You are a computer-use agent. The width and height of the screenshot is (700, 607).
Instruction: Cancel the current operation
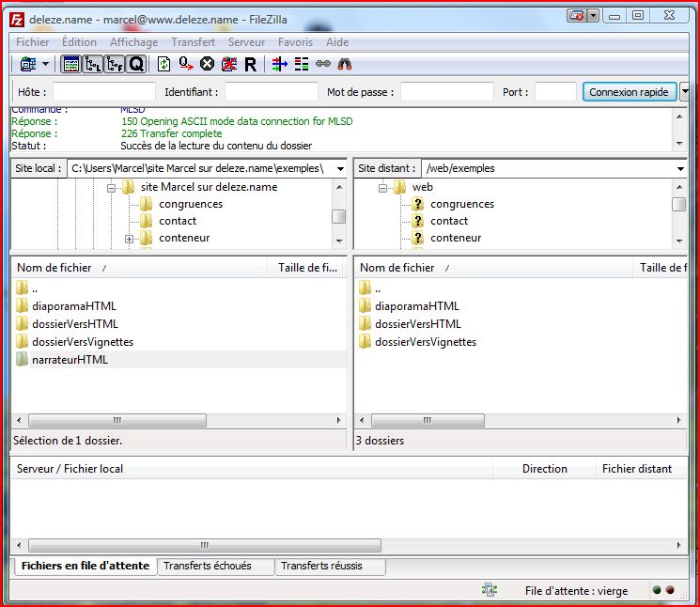207,64
